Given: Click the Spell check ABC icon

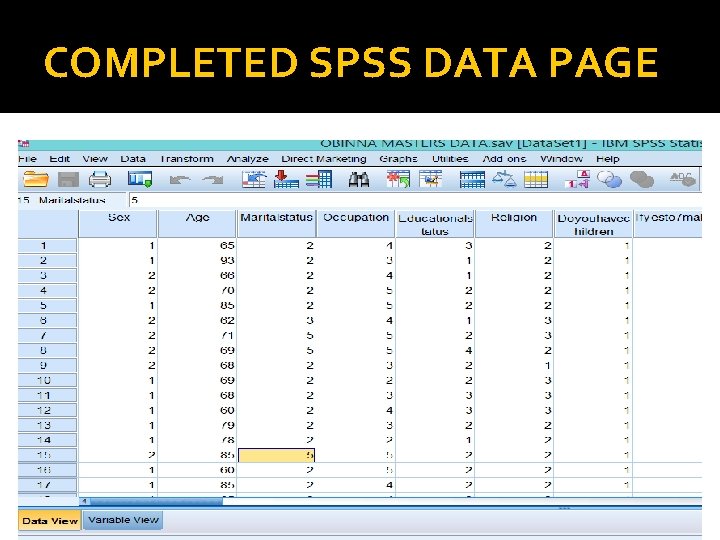Looking at the screenshot, I should pyautogui.click(x=683, y=179).
